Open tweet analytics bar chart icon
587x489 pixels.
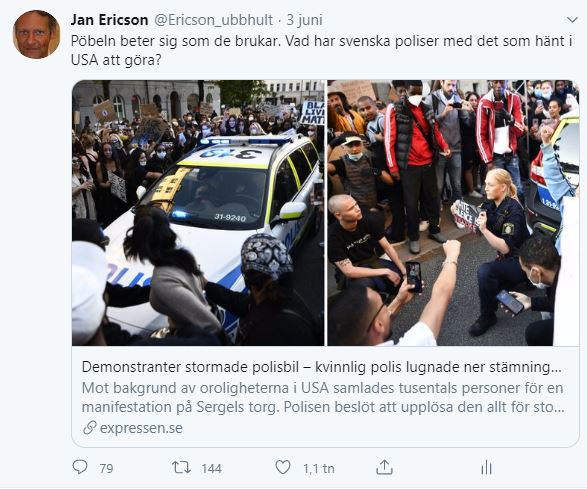pyautogui.click(x=486, y=468)
